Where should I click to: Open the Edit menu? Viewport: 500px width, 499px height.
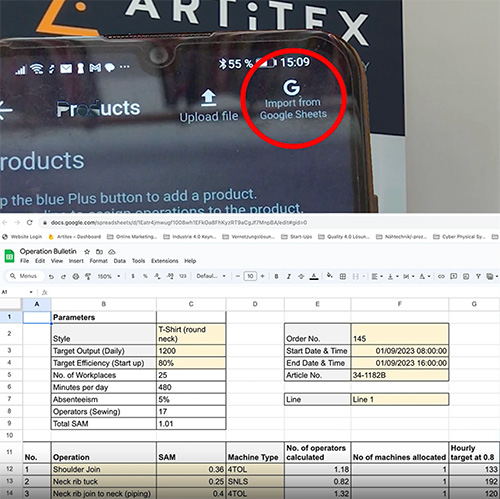pyautogui.click(x=40, y=261)
